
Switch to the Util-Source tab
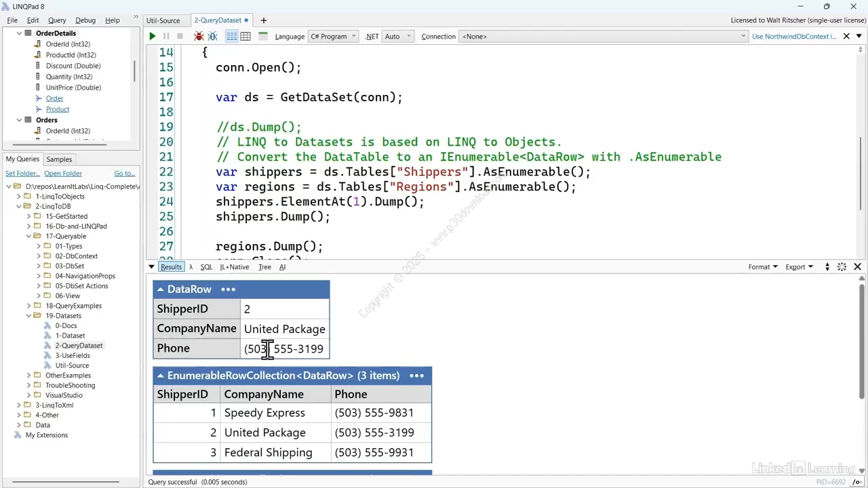coord(163,20)
